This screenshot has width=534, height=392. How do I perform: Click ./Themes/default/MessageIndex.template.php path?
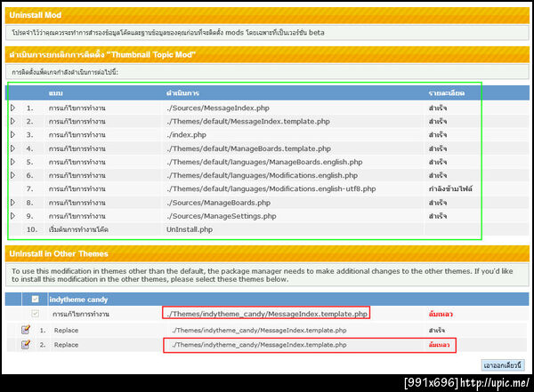[x=248, y=122]
